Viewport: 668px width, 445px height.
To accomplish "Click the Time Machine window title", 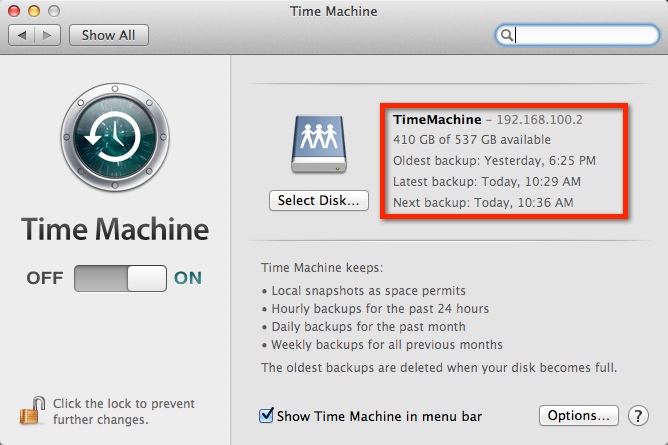I will [334, 11].
